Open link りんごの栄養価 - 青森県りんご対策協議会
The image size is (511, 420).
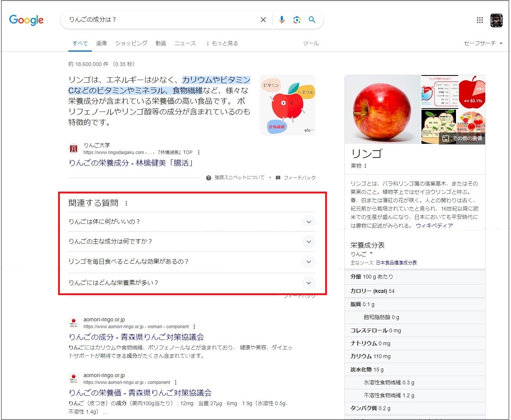point(140,393)
